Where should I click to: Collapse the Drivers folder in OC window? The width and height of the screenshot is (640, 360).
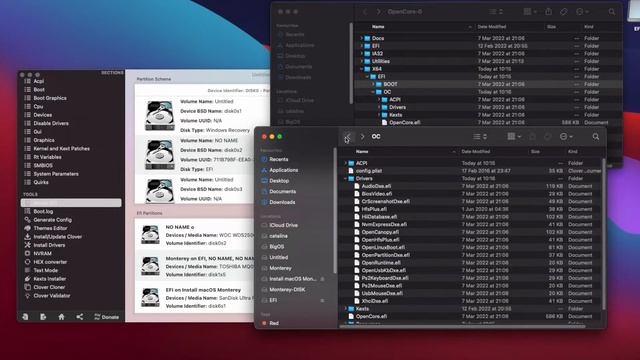point(345,178)
